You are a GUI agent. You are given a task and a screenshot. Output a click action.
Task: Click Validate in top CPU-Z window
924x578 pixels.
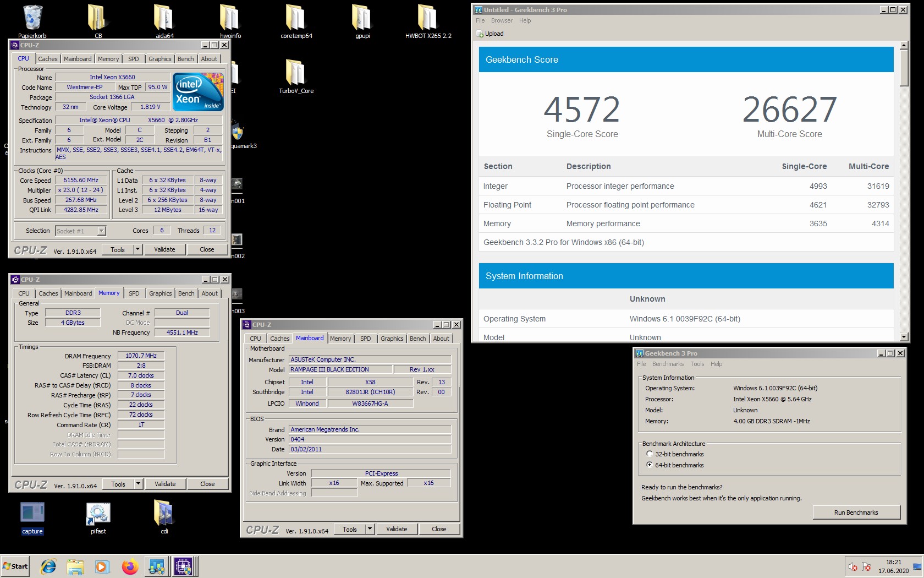coord(164,249)
